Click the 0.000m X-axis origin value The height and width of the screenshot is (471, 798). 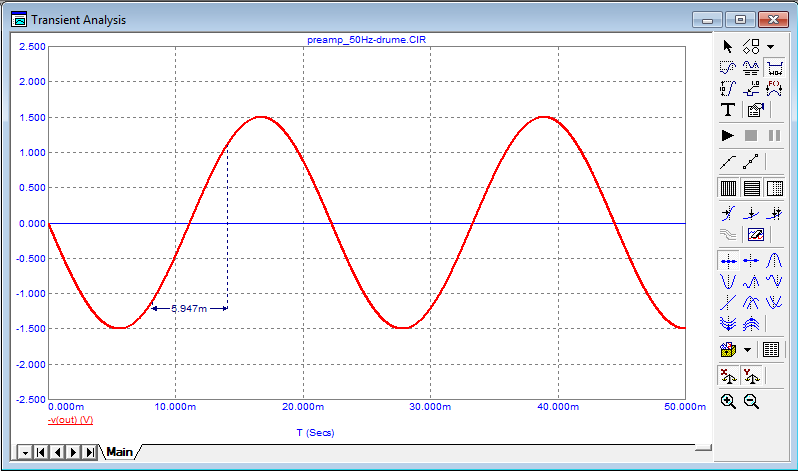click(x=66, y=407)
